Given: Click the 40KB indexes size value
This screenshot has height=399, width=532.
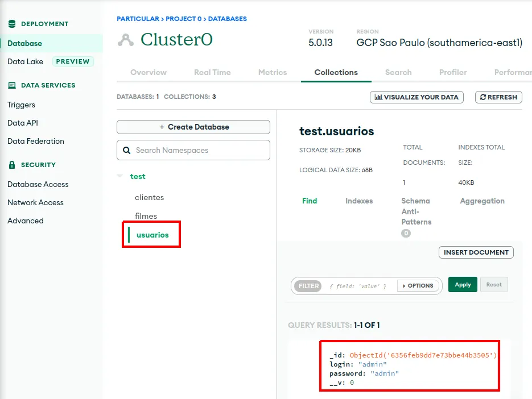Looking at the screenshot, I should click(466, 182).
